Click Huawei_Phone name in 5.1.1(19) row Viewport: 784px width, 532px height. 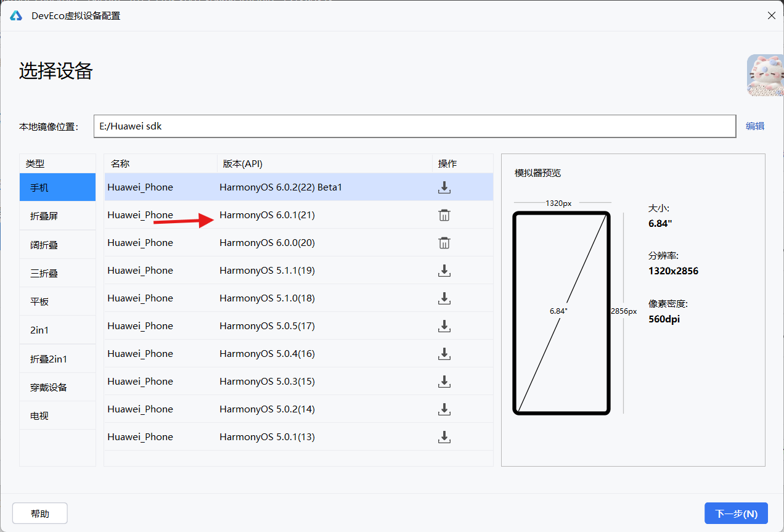[x=140, y=270]
